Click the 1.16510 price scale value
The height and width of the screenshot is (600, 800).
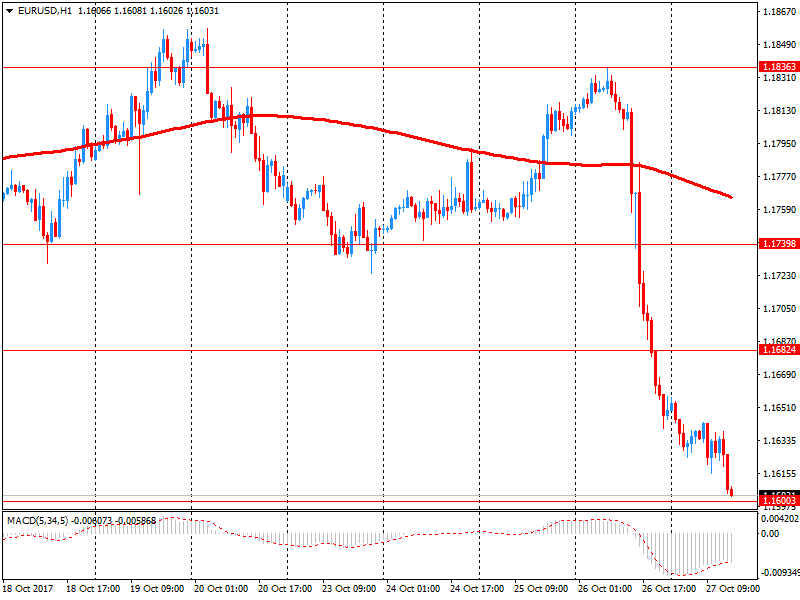[779, 408]
